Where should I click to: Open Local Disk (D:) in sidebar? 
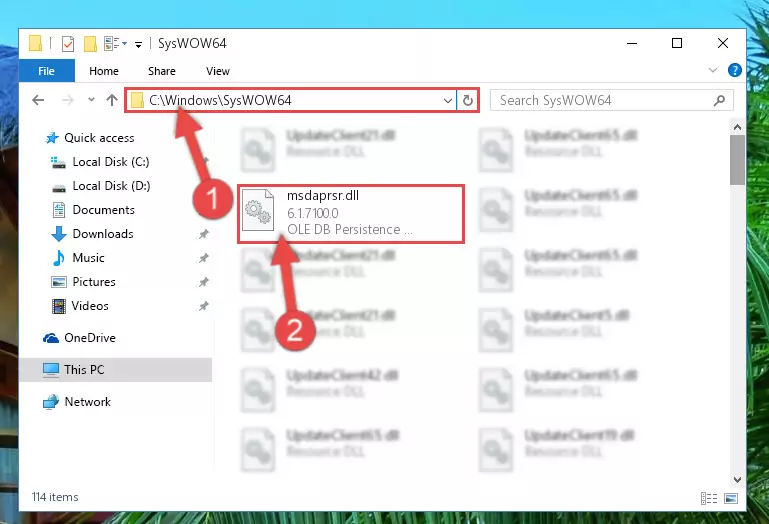pos(111,186)
